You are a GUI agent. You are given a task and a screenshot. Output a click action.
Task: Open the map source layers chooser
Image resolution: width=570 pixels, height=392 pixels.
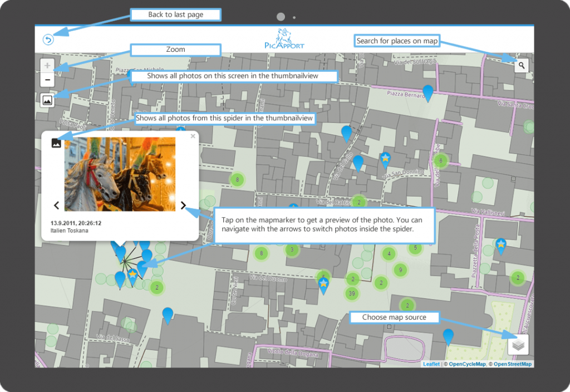[518, 345]
